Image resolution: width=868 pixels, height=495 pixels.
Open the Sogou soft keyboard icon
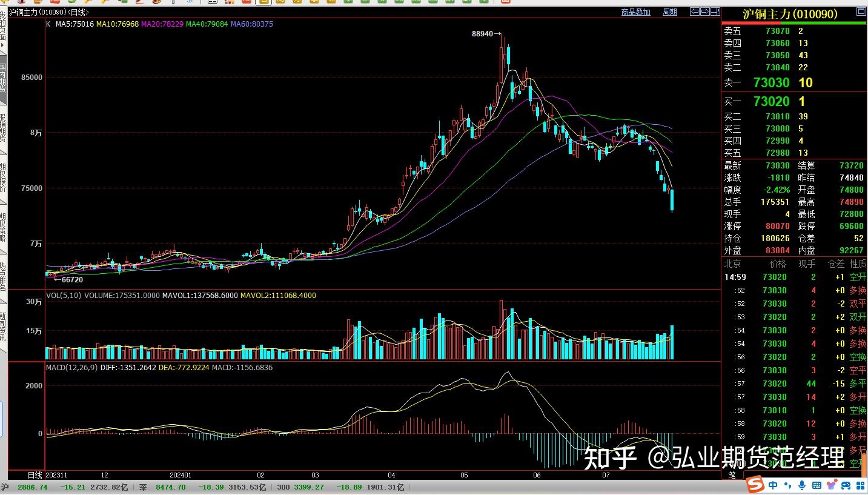817,485
